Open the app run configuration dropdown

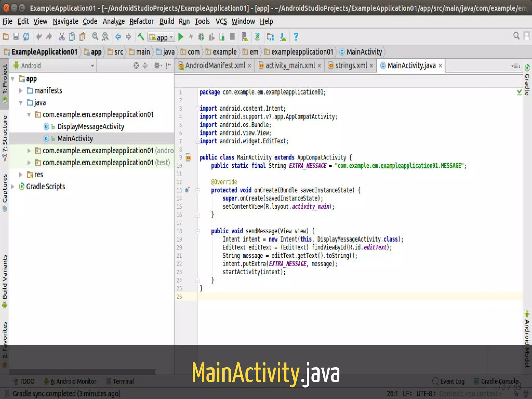[x=161, y=37]
